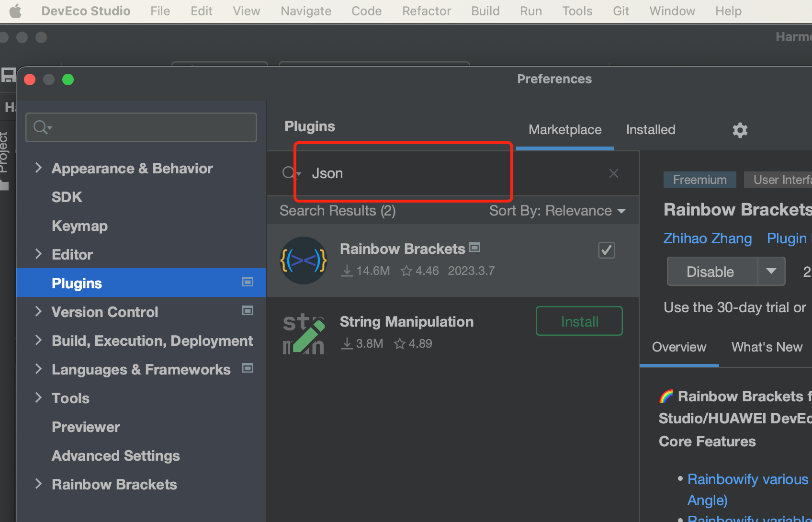Open the DevEco Studio application menu

click(x=86, y=11)
